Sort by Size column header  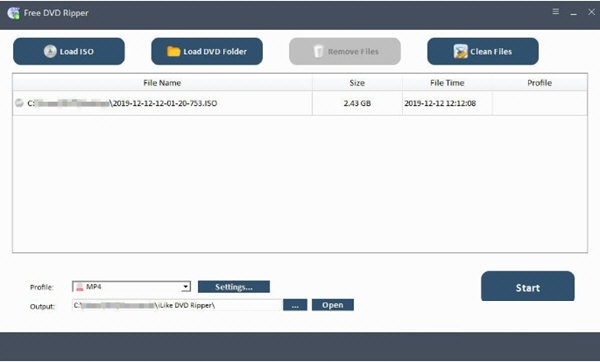(357, 83)
